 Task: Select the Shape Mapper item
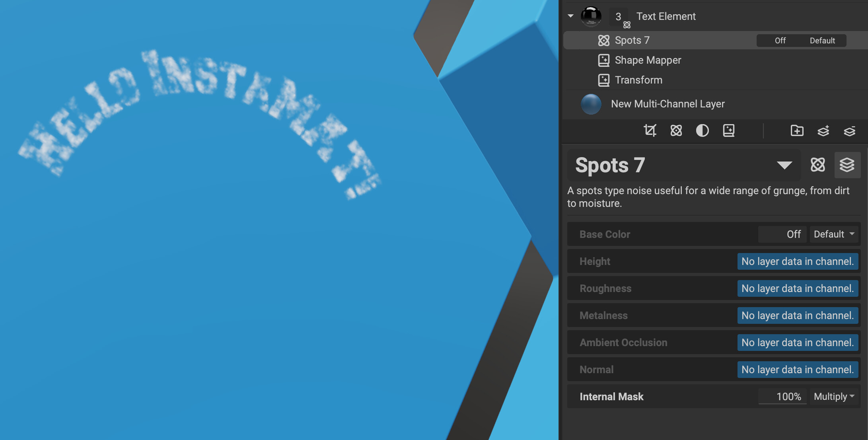coord(648,60)
